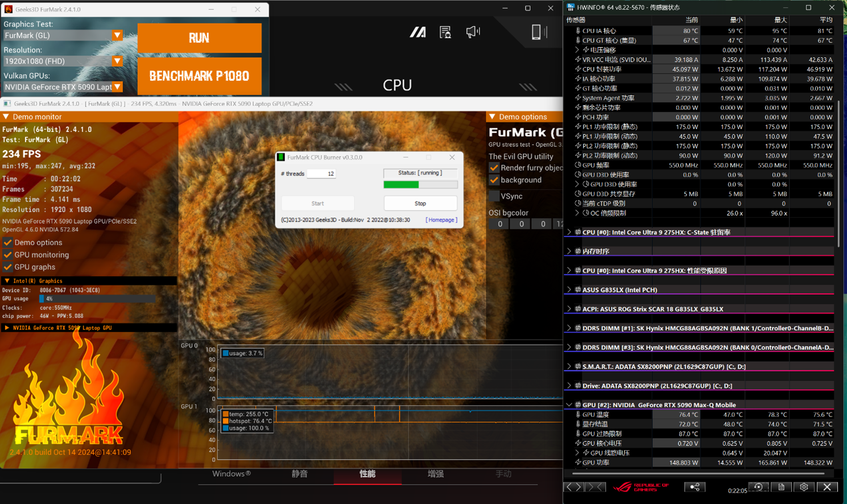The image size is (847, 504).
Task: Click the FurMark CPU Burner window icon
Action: (281, 157)
